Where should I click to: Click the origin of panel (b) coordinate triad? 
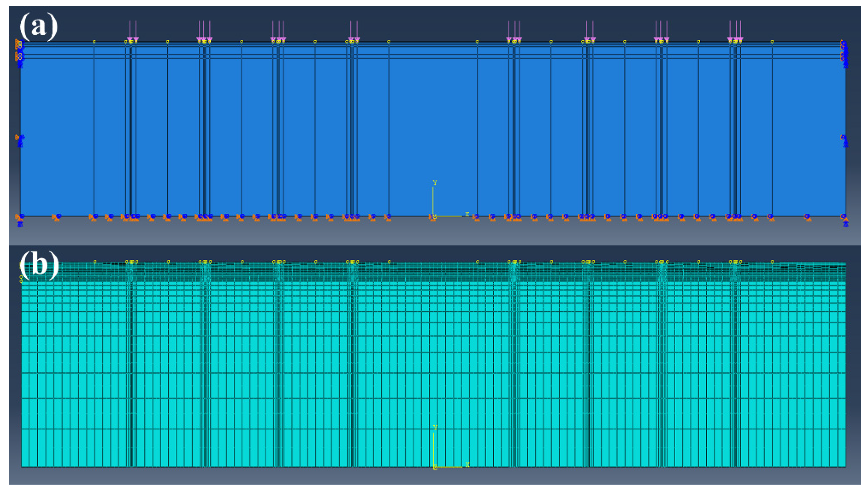pyautogui.click(x=435, y=467)
